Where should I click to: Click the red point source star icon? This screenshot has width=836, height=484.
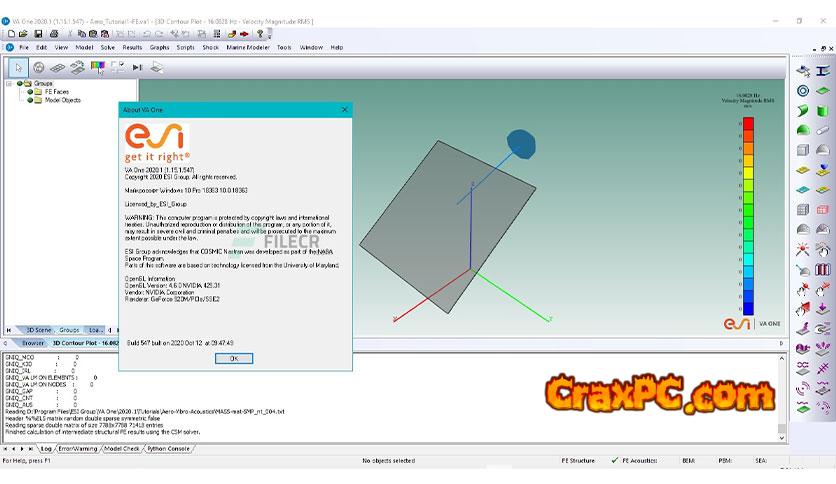pyautogui.click(x=803, y=249)
